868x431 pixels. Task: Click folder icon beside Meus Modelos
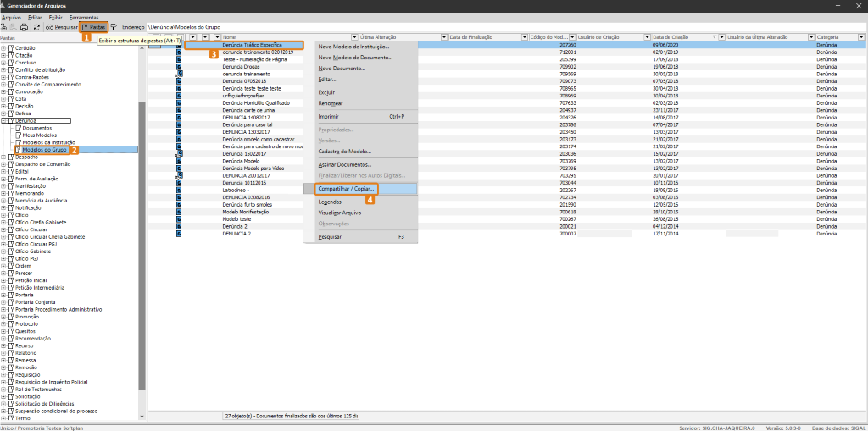point(18,135)
